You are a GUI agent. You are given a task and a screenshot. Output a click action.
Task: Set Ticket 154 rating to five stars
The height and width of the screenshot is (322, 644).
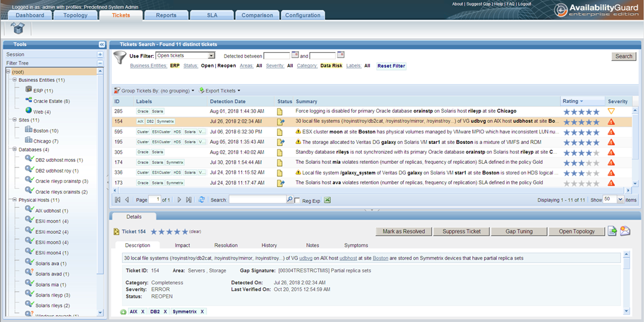(185, 231)
